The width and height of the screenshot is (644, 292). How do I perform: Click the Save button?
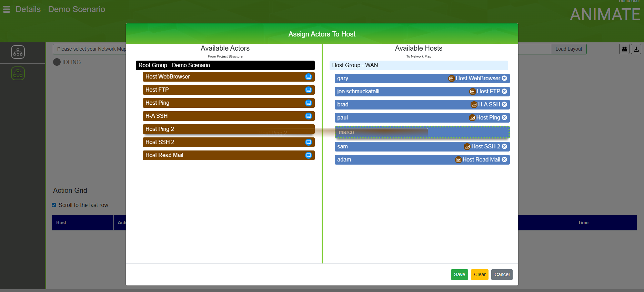(x=459, y=274)
